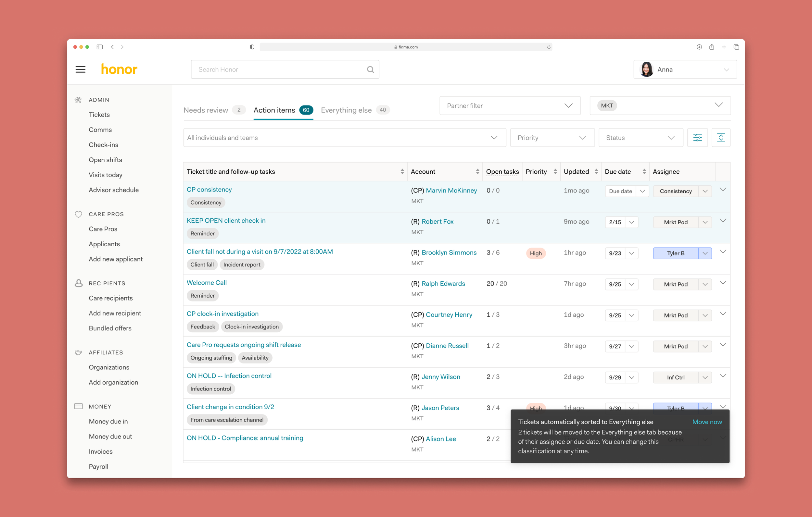Reload the page in address bar
This screenshot has width=812, height=517.
pyautogui.click(x=549, y=47)
